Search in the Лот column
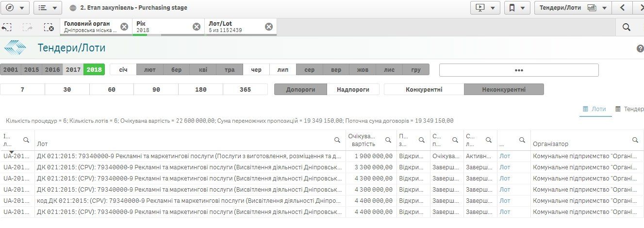 (x=337, y=140)
